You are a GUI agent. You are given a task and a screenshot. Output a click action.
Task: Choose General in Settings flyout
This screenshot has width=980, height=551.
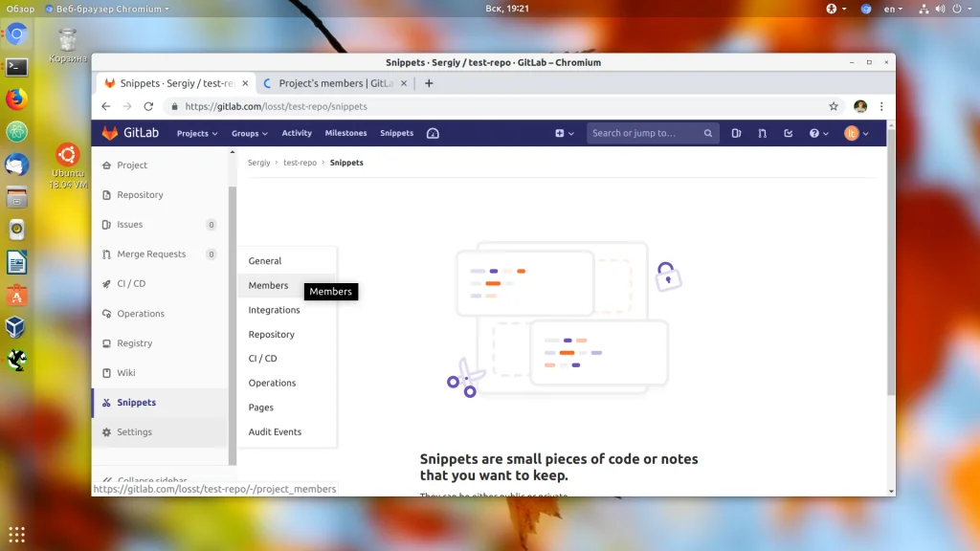coord(287,261)
